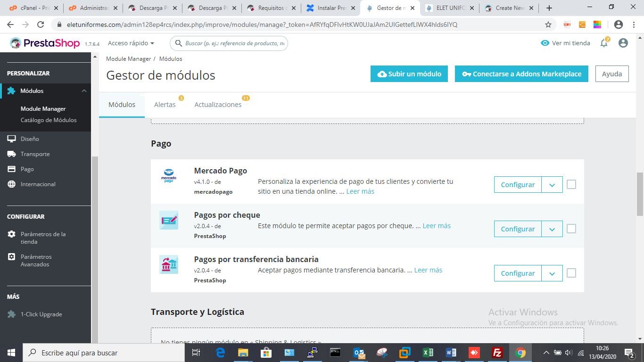Image resolution: width=644 pixels, height=362 pixels.
Task: Click the Pagos por transferencia bancaria title
Action: pyautogui.click(x=256, y=259)
